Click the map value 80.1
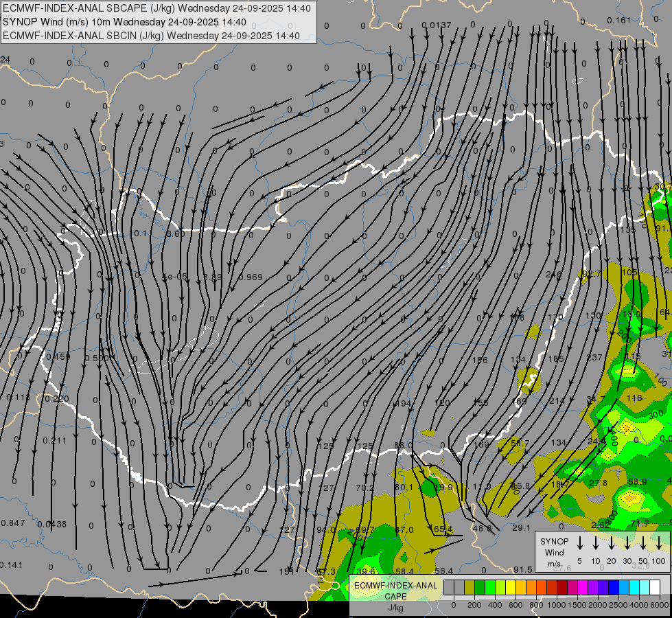 point(404,488)
